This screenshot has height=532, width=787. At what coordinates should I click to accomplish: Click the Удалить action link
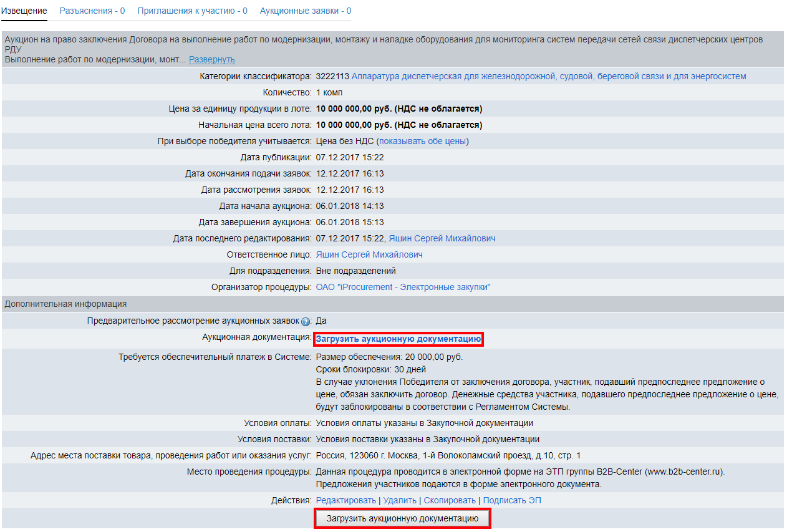coord(399,500)
